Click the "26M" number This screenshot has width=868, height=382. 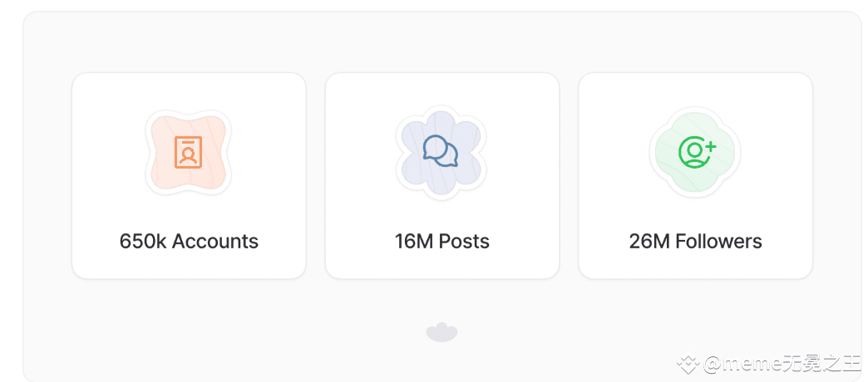649,242
